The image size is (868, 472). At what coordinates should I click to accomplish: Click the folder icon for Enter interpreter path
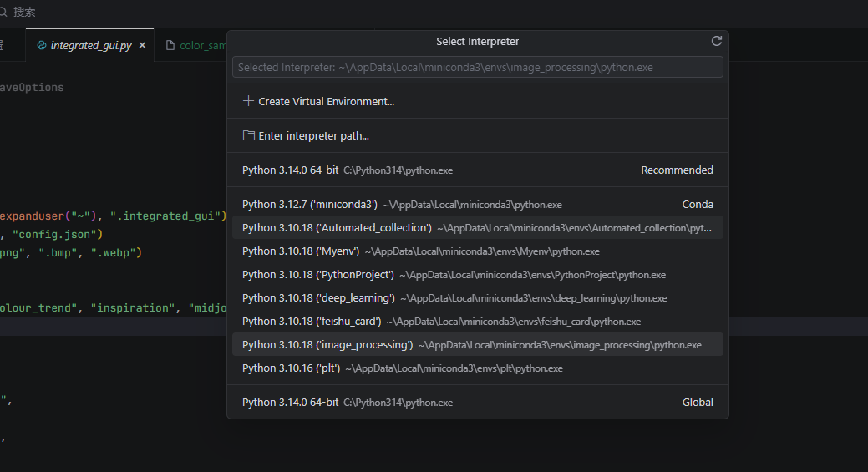[248, 135]
